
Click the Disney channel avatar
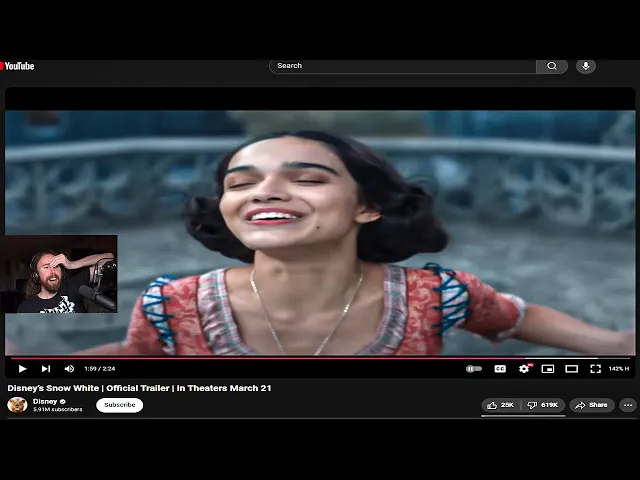pos(17,405)
